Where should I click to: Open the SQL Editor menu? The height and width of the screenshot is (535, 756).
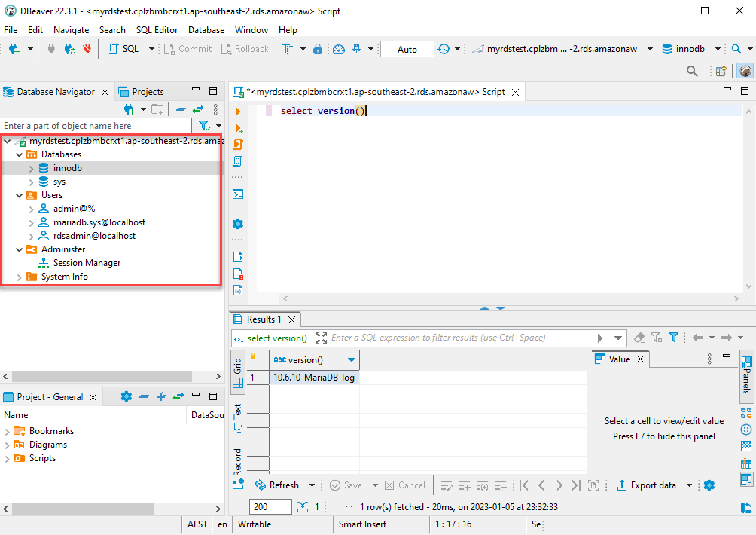(157, 30)
